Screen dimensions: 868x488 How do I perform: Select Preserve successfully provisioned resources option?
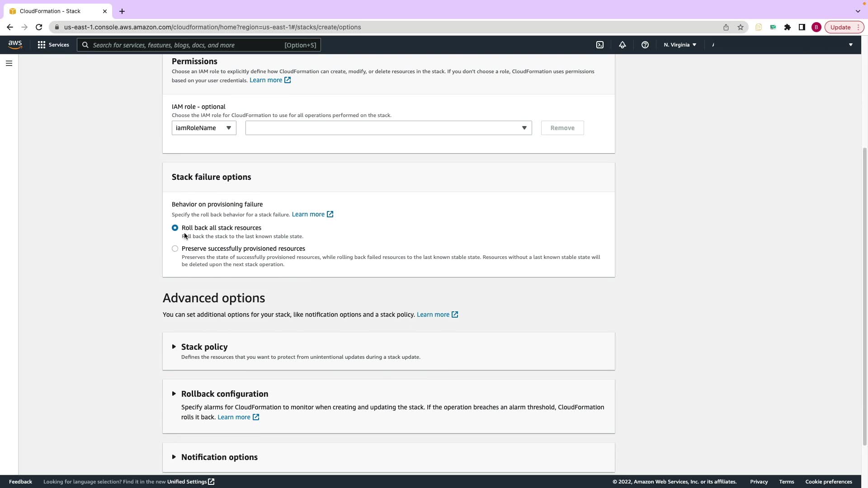(x=175, y=249)
